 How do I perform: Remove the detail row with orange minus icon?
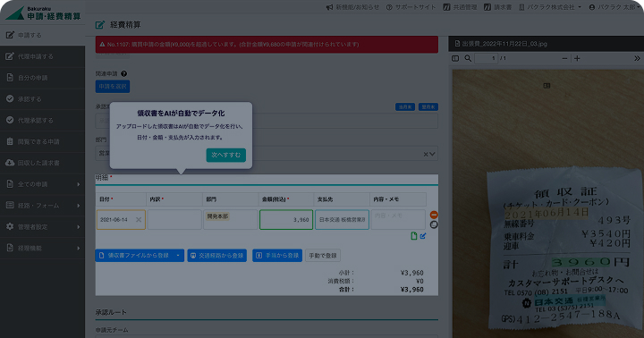[434, 215]
